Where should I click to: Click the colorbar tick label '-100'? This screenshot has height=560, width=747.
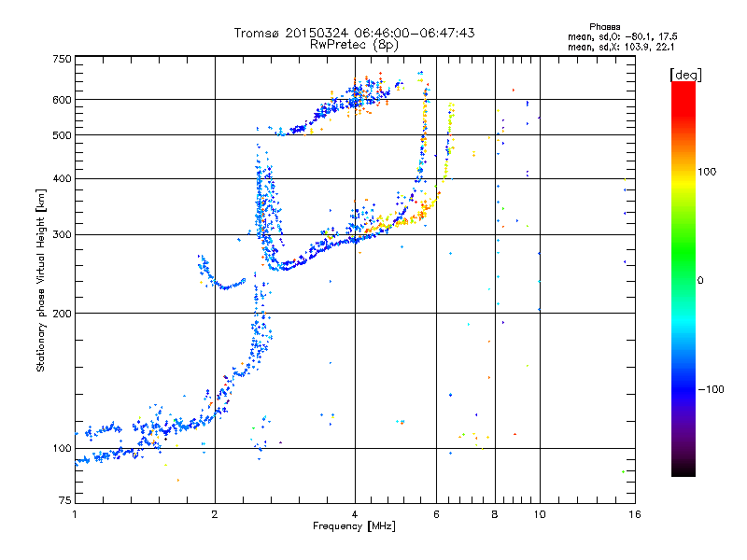(x=711, y=389)
